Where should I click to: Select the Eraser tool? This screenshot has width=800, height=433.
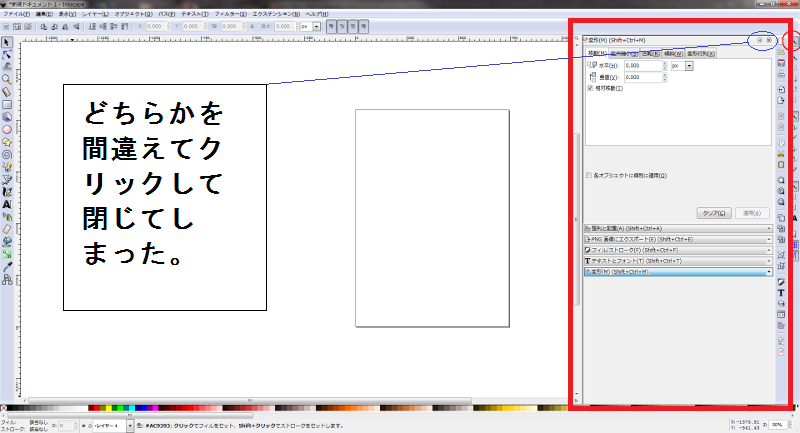pyautogui.click(x=7, y=229)
